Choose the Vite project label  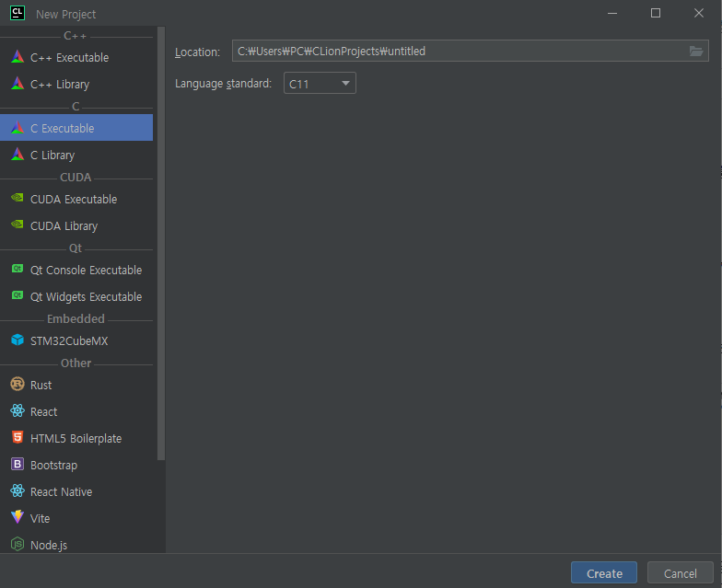[x=41, y=519]
